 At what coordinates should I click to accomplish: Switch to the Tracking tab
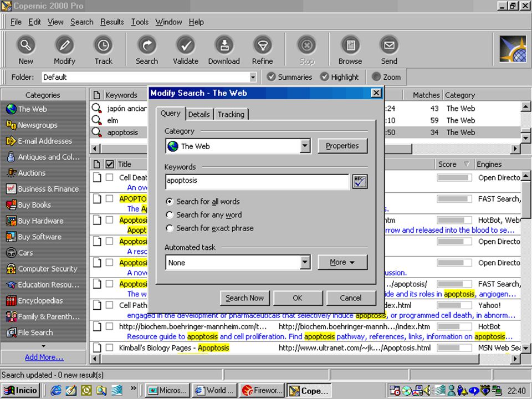click(231, 114)
